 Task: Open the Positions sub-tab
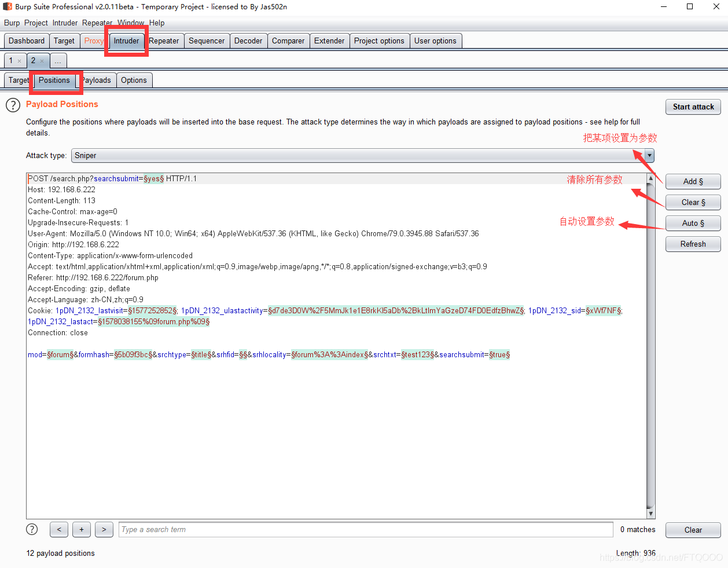point(54,80)
